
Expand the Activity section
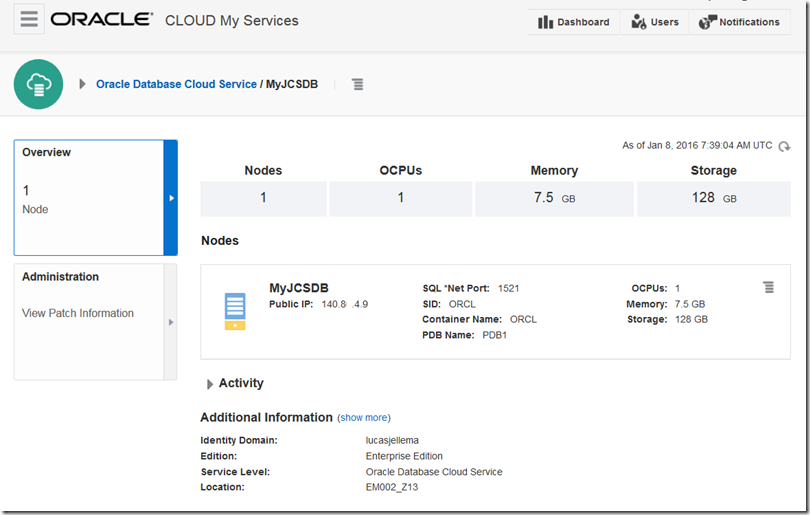tap(210, 384)
